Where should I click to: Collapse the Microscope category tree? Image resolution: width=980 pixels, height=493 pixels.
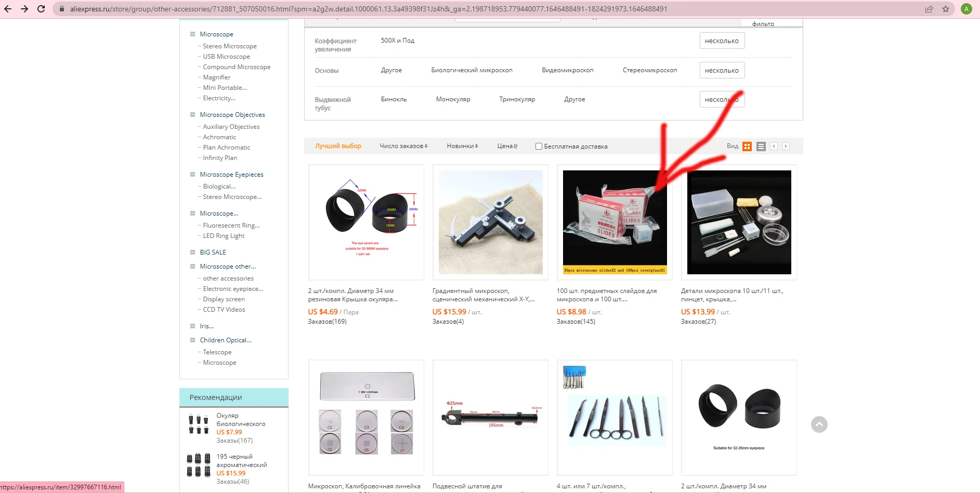coord(192,34)
